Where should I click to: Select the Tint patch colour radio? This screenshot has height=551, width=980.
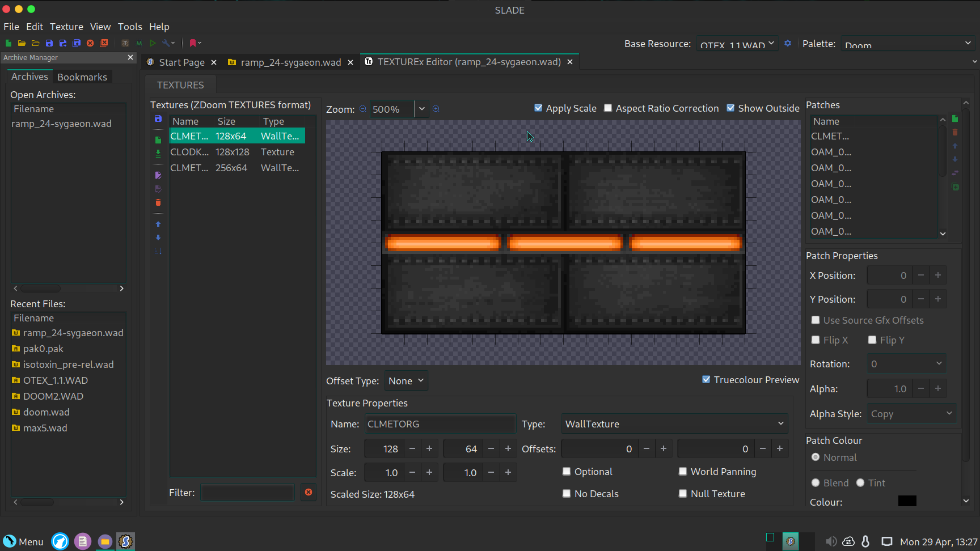[860, 482]
